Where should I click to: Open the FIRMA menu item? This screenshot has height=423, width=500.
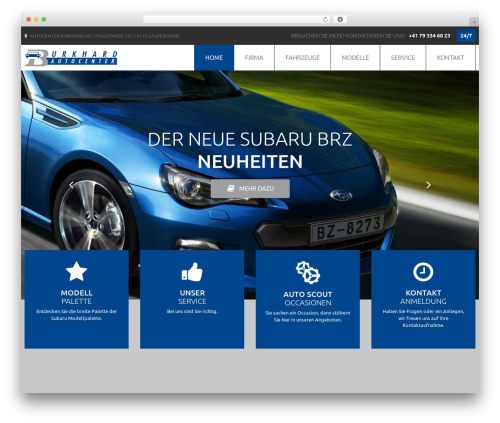pos(254,58)
